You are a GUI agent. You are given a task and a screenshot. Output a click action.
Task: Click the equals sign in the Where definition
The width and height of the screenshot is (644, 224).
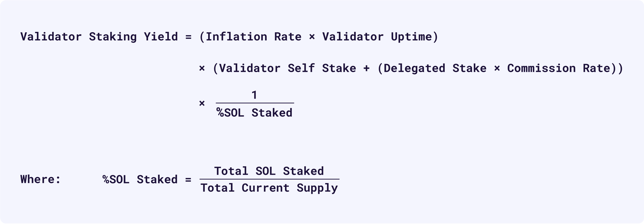coord(188,180)
